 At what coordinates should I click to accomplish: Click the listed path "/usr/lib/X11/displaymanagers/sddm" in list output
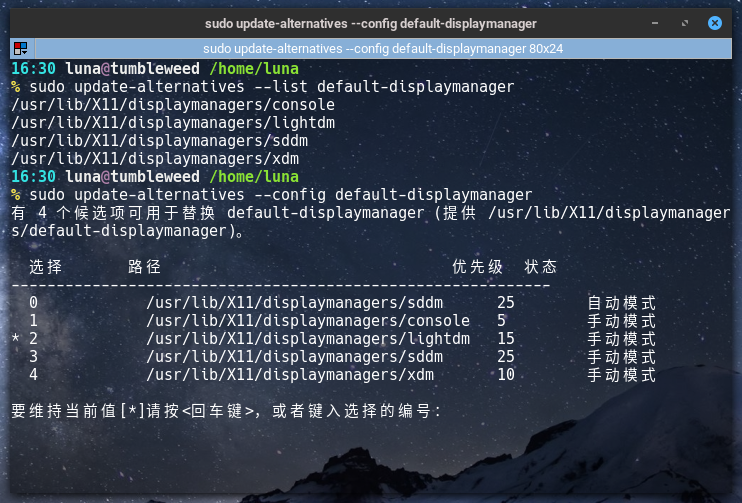159,141
